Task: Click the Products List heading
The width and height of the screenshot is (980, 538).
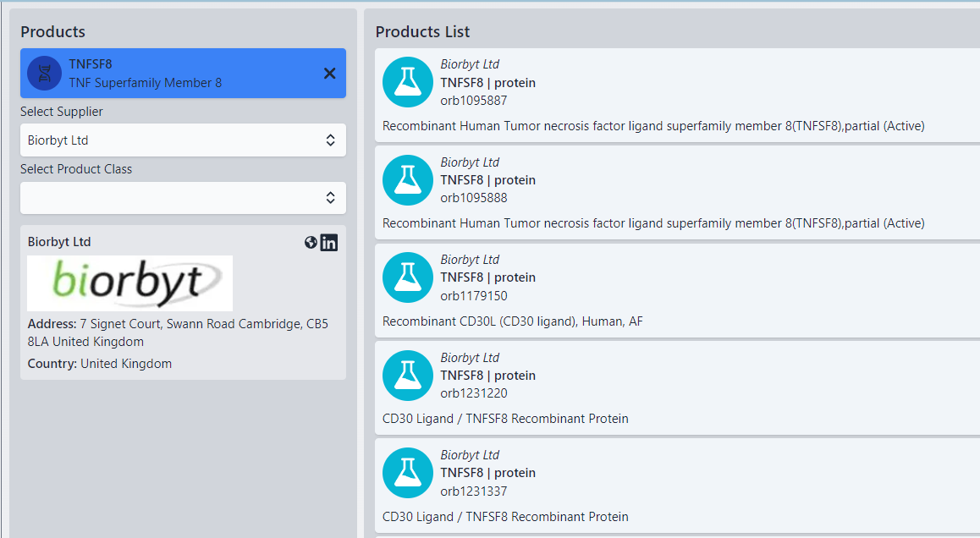Action: click(x=422, y=32)
